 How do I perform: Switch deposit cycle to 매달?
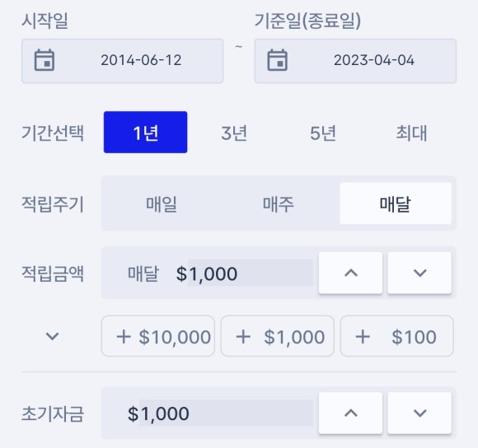pyautogui.click(x=396, y=203)
